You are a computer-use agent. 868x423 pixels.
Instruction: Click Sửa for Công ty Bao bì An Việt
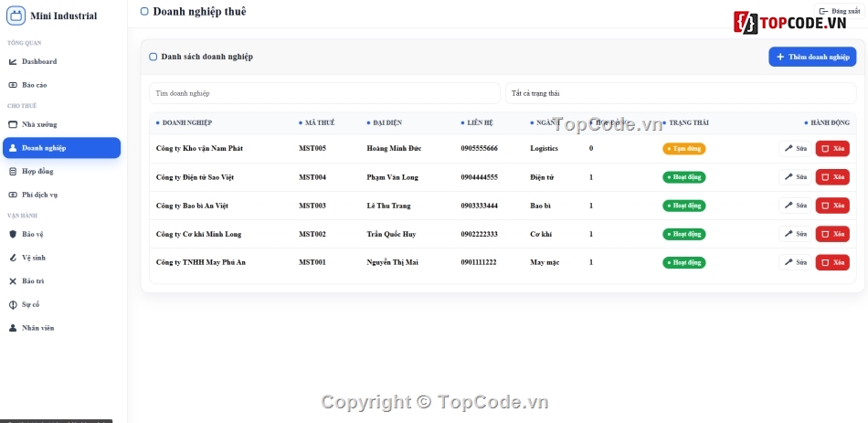pos(796,206)
